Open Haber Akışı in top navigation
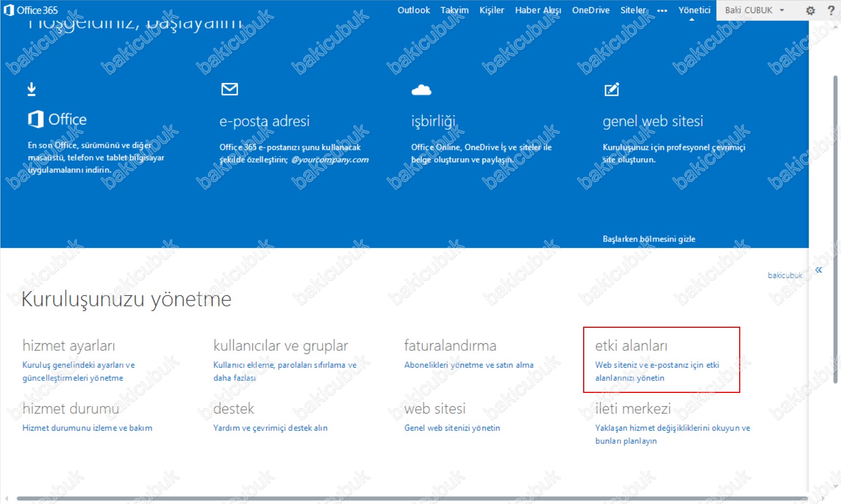Screen dimensions: 841x504 coord(538,10)
